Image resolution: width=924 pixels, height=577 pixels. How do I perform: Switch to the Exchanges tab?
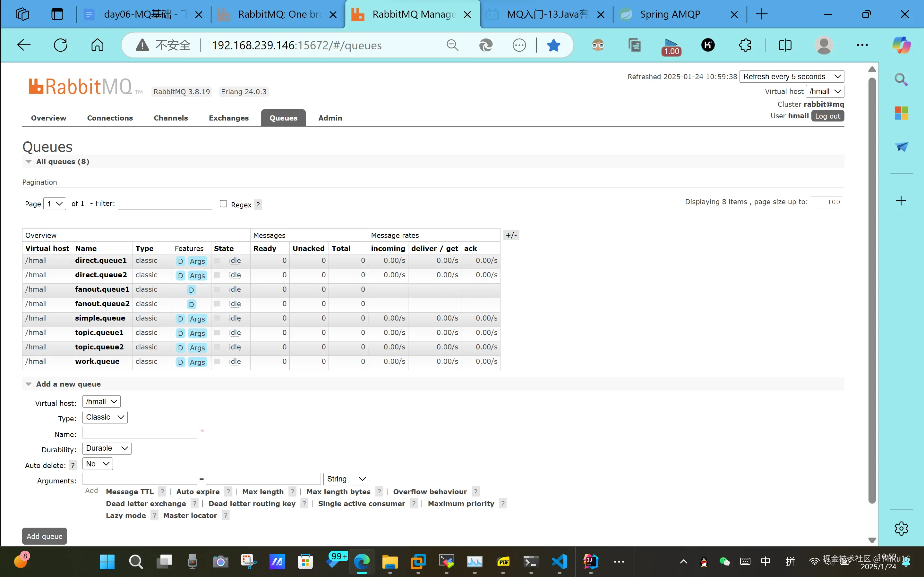coord(228,118)
